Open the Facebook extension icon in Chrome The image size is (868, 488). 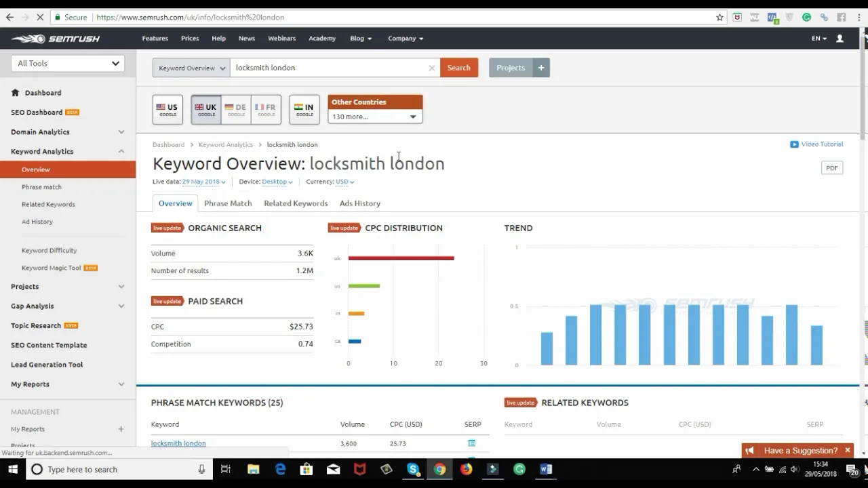coord(842,17)
